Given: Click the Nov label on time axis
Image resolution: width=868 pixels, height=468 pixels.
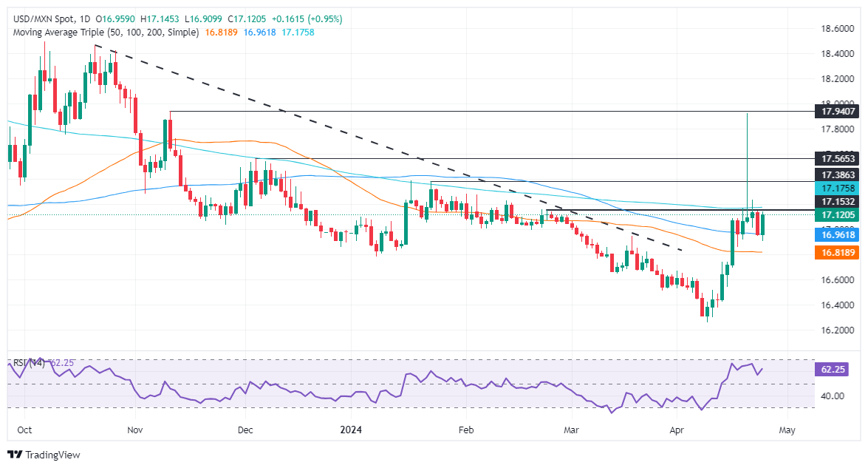Looking at the screenshot, I should (x=135, y=430).
